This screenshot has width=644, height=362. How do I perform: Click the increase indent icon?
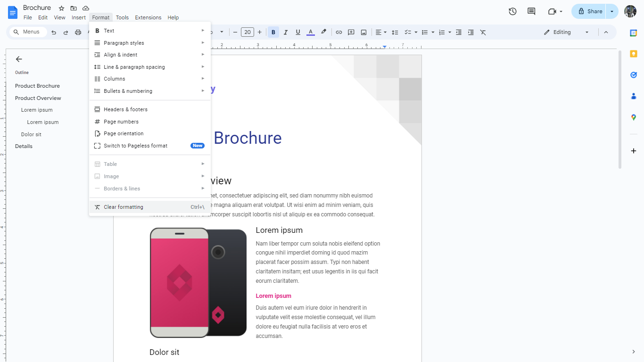tap(471, 32)
